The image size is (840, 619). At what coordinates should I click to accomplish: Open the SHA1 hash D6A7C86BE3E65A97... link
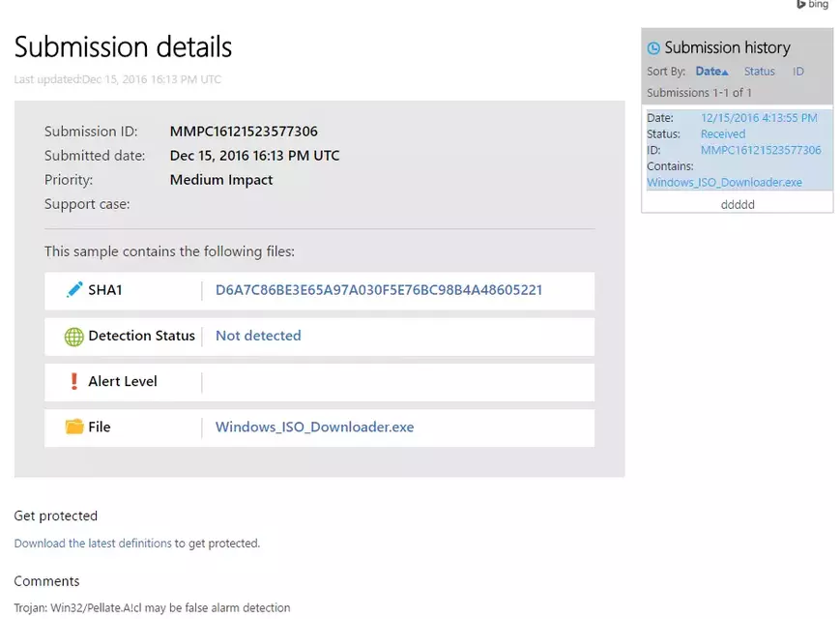[x=379, y=290]
